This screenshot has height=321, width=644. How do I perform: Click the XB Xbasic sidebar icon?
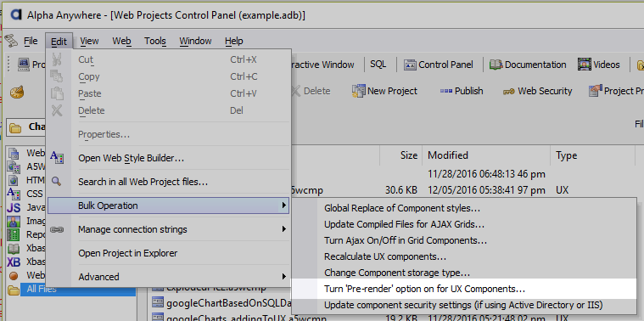coord(14,262)
